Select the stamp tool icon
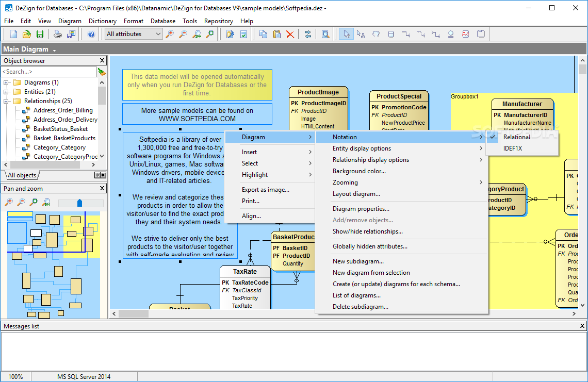The image size is (588, 382). click(x=451, y=34)
